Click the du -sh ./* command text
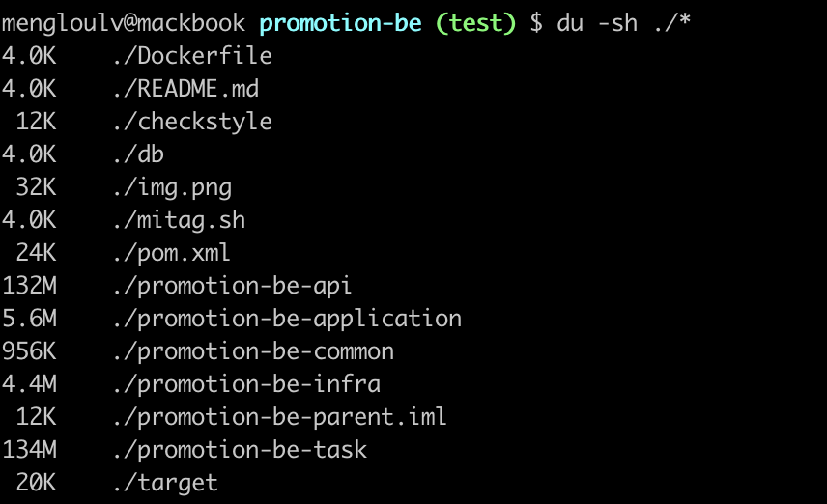827x504 pixels. 623,23
